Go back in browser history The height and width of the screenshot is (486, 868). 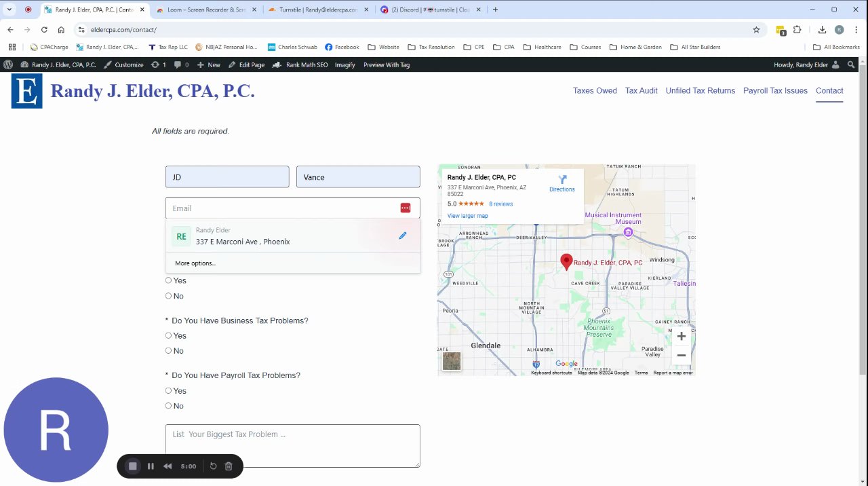pos(10,30)
